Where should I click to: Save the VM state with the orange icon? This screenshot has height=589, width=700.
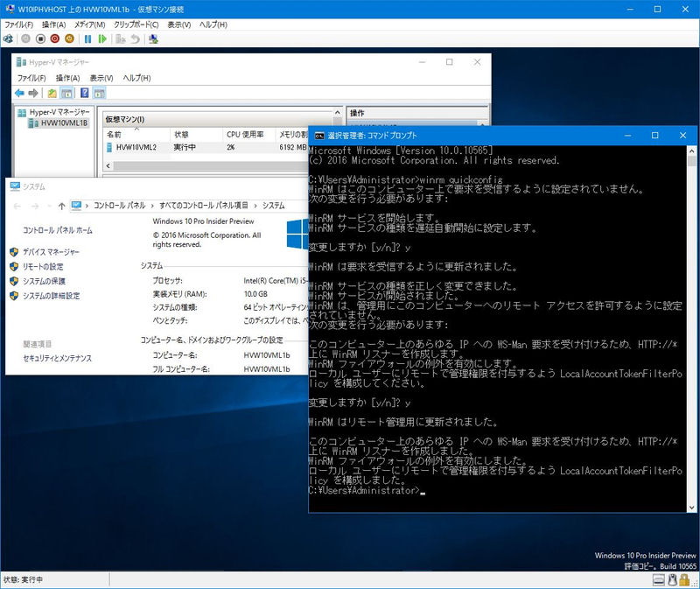pos(69,39)
